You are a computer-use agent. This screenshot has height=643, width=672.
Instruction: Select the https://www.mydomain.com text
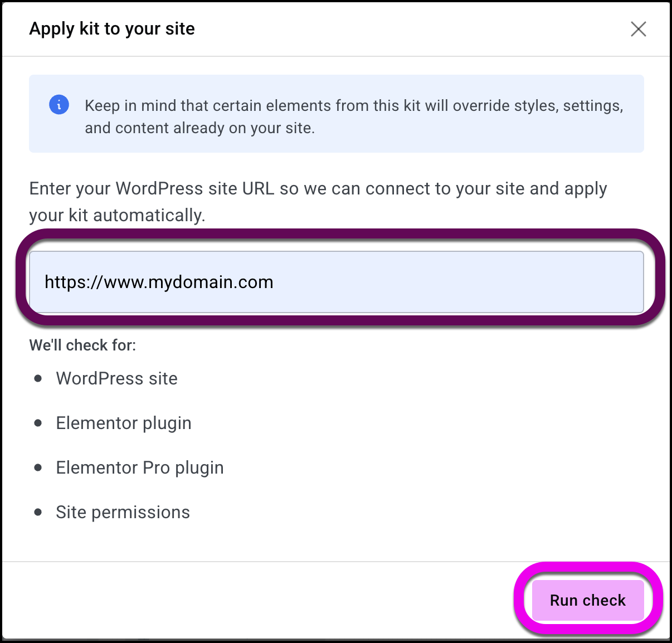(x=158, y=282)
